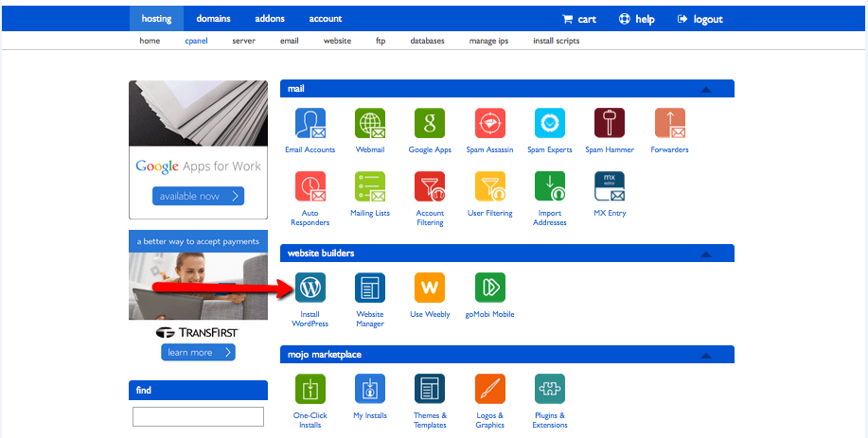Open the databases submenu item
Image resolution: width=868 pixels, height=438 pixels.
click(x=427, y=41)
